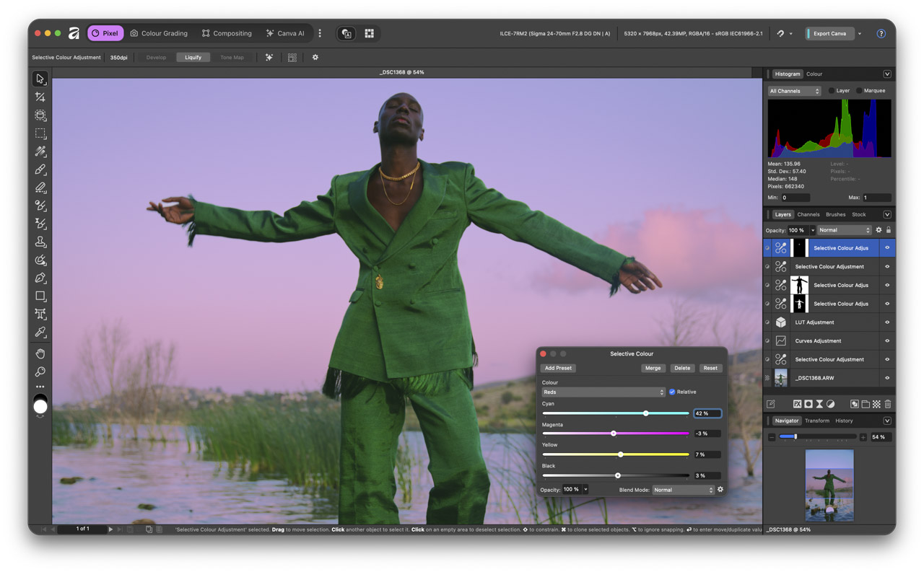
Task: Click the Add Preset button
Action: coord(558,368)
